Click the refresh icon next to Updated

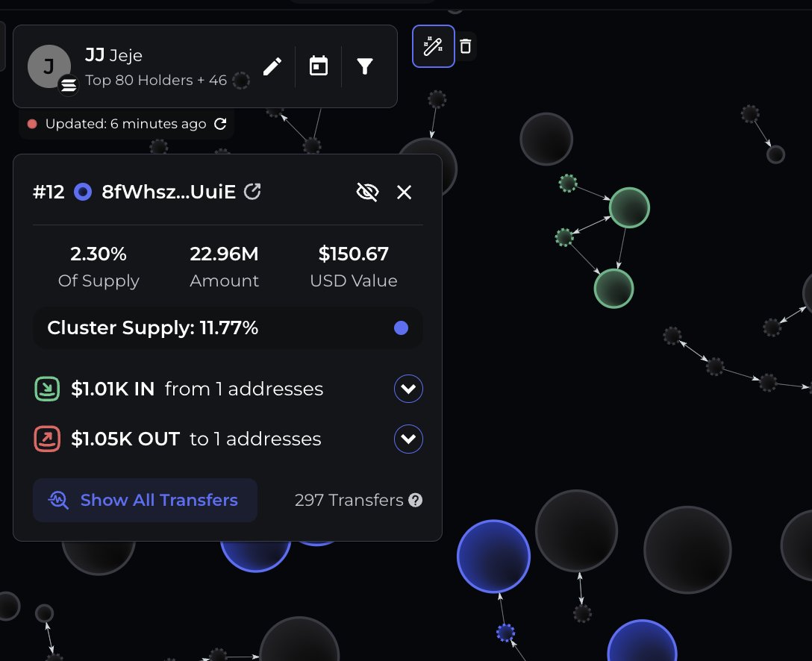pyautogui.click(x=221, y=124)
